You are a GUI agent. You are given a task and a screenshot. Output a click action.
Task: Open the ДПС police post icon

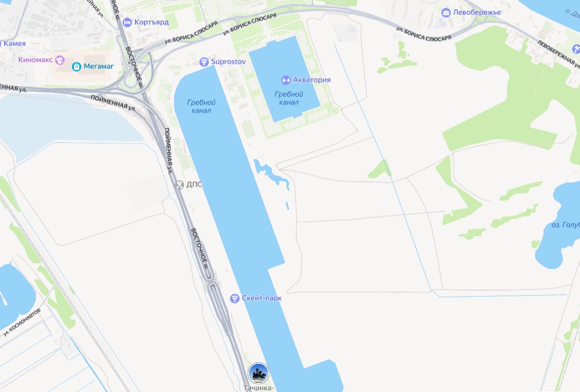(179, 184)
